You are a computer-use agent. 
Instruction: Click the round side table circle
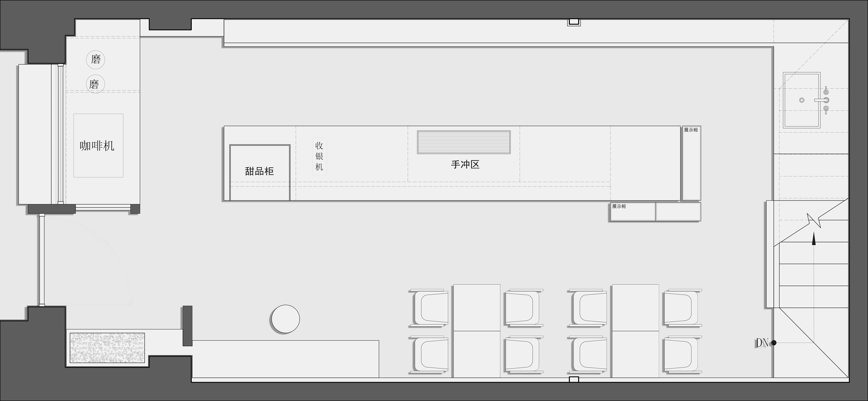click(x=285, y=319)
